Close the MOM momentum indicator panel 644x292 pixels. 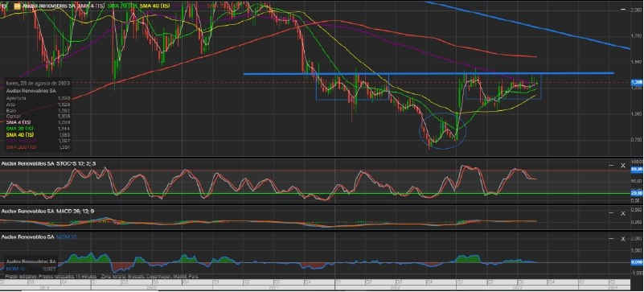pos(623,239)
